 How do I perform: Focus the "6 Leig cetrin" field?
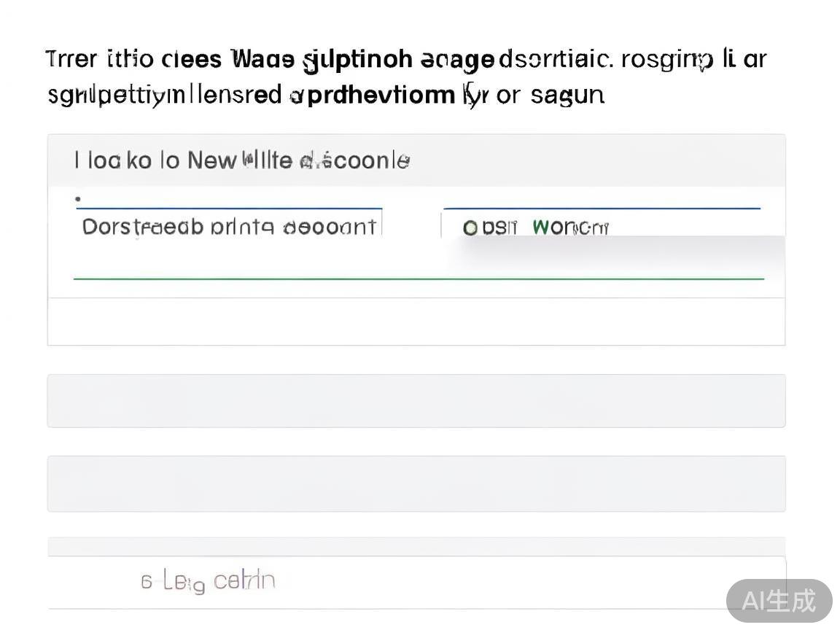pyautogui.click(x=416, y=581)
